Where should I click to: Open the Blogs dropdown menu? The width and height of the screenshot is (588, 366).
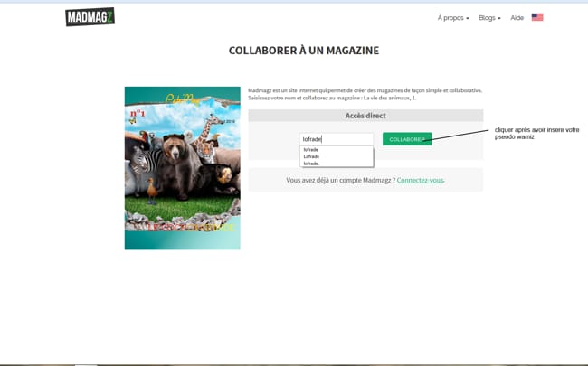click(489, 18)
